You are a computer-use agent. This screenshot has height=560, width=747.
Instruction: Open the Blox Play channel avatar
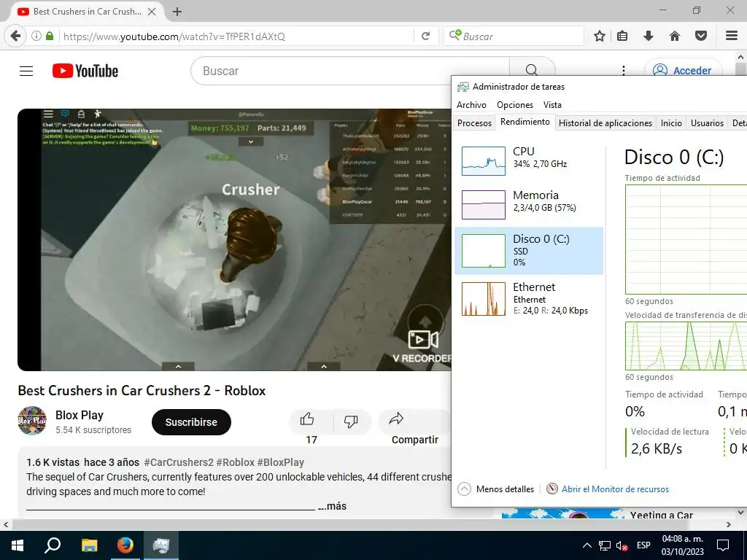pyautogui.click(x=32, y=421)
